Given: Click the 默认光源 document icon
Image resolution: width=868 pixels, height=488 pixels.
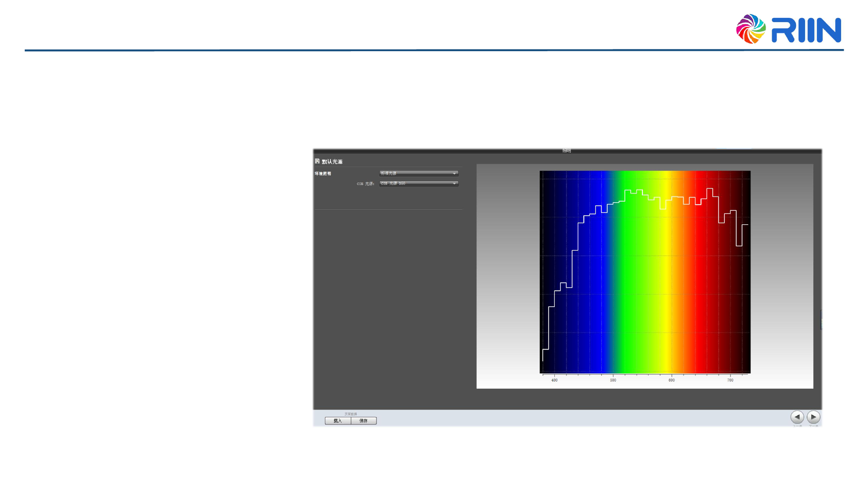Looking at the screenshot, I should pos(317,161).
